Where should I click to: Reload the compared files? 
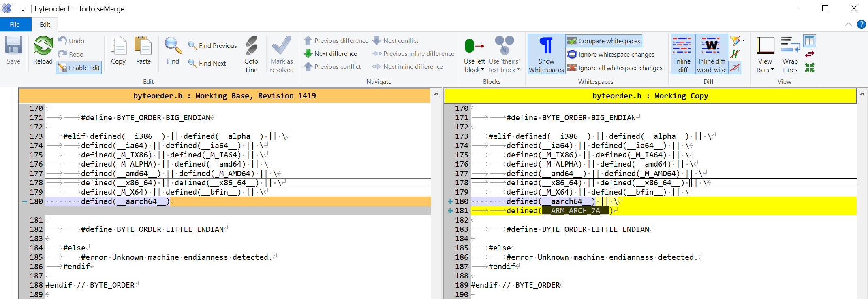tap(43, 50)
